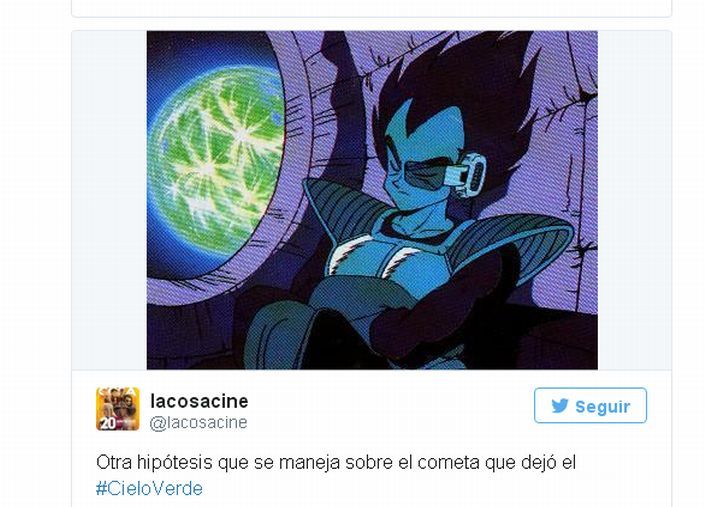Open the embedded anime tweet image
The width and height of the screenshot is (706, 507).
point(372,200)
